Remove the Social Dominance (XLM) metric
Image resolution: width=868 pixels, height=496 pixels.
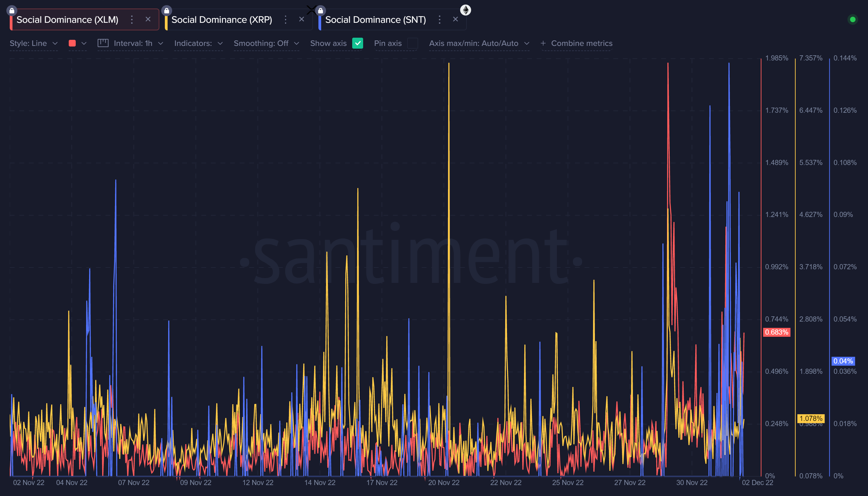148,19
